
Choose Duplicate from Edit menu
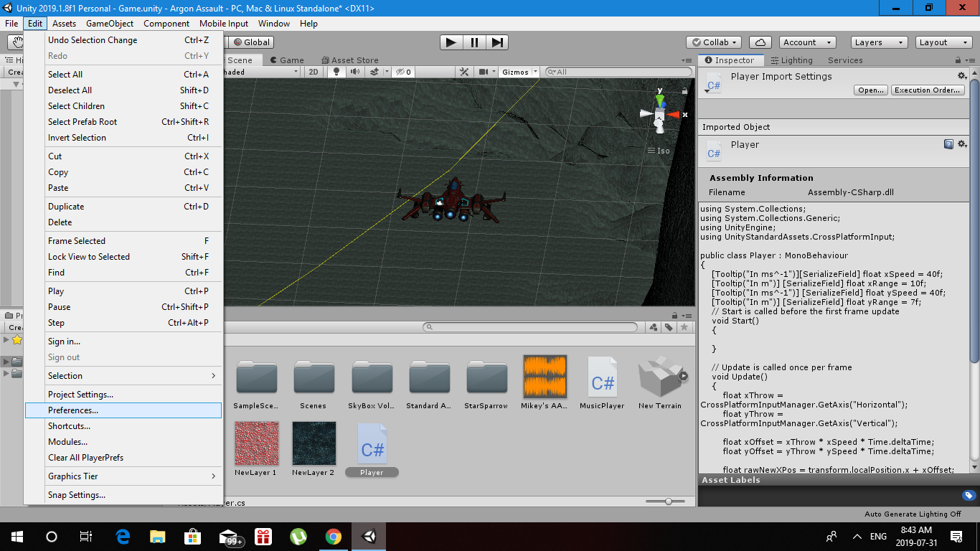click(x=123, y=207)
